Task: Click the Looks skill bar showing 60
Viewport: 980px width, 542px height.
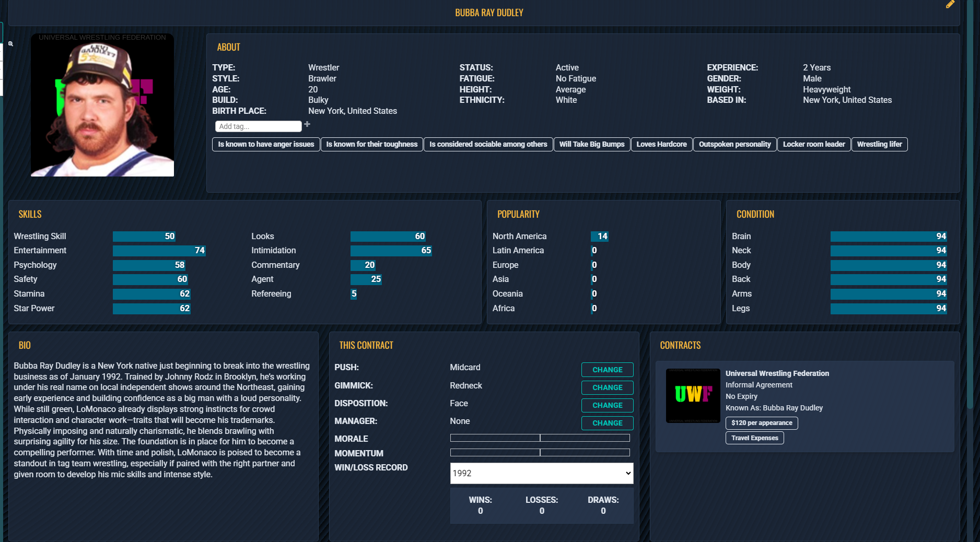Action: click(388, 237)
